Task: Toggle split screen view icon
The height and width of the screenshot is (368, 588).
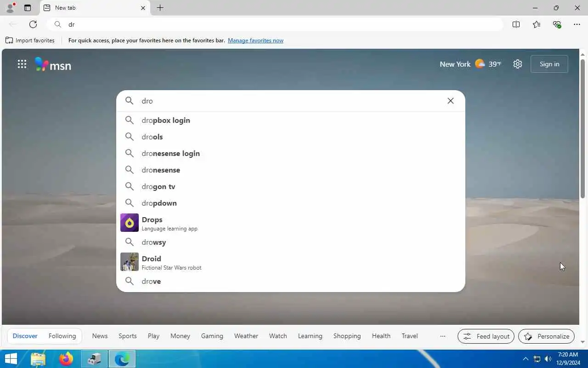Action: [516, 24]
